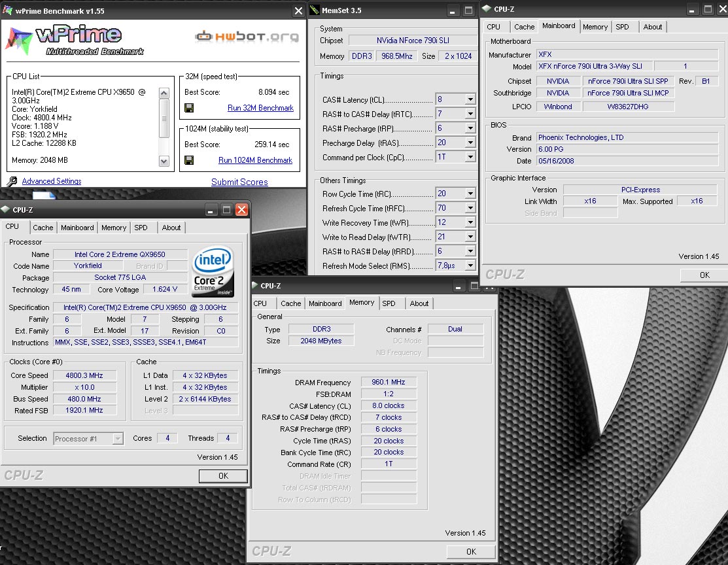Click the Core Voltage 1.624 V value

tap(165, 289)
